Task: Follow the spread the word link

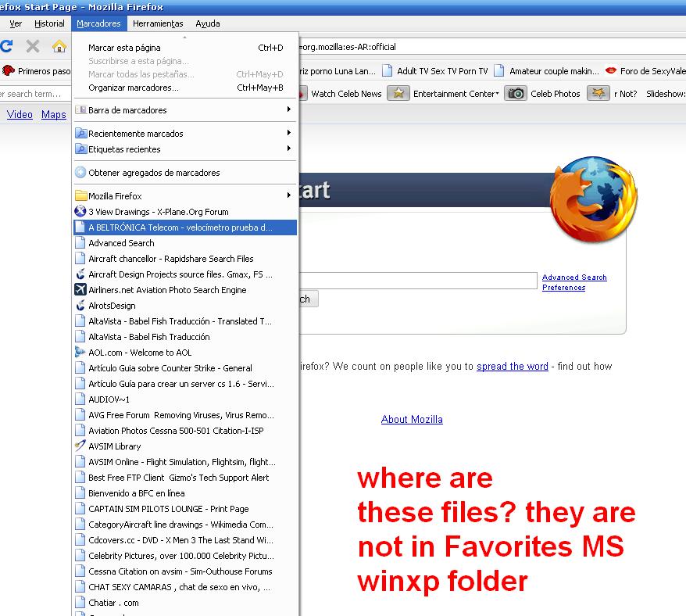Action: tap(512, 367)
